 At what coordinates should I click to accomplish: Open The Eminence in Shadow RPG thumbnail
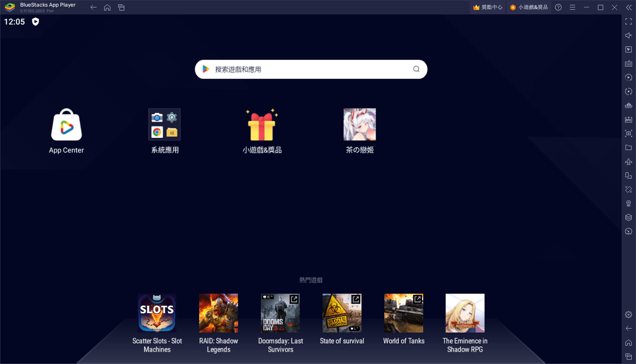(x=465, y=313)
